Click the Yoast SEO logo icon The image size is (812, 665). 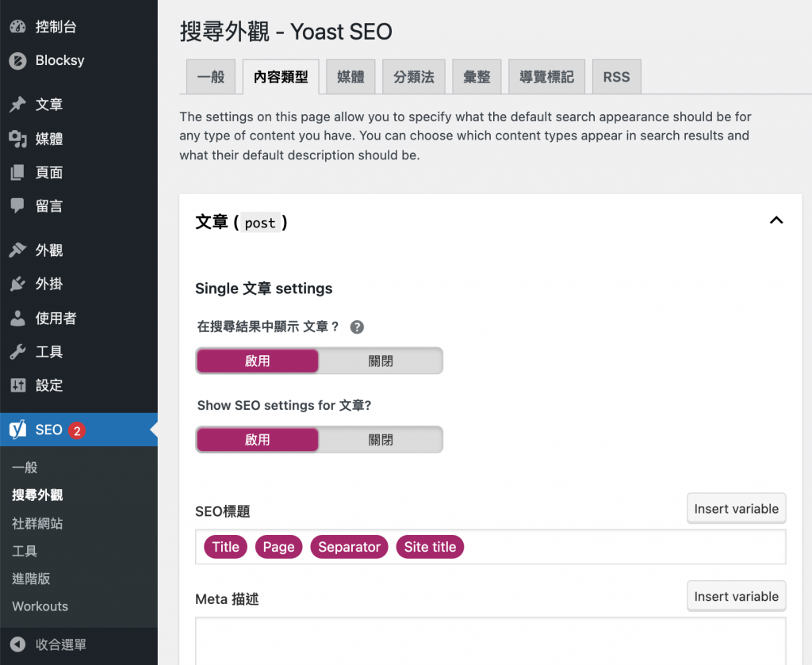tap(17, 430)
